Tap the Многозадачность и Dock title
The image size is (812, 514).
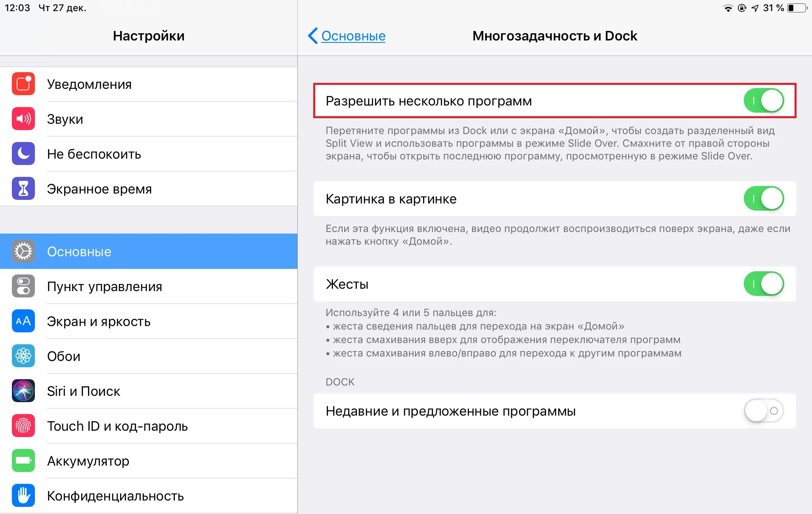pyautogui.click(x=555, y=36)
